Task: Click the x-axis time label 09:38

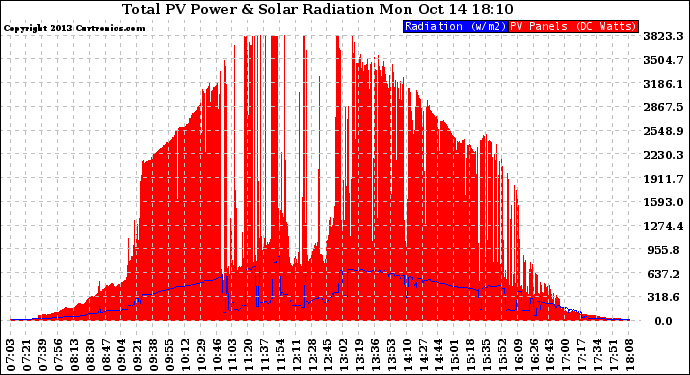Action: coord(154,355)
